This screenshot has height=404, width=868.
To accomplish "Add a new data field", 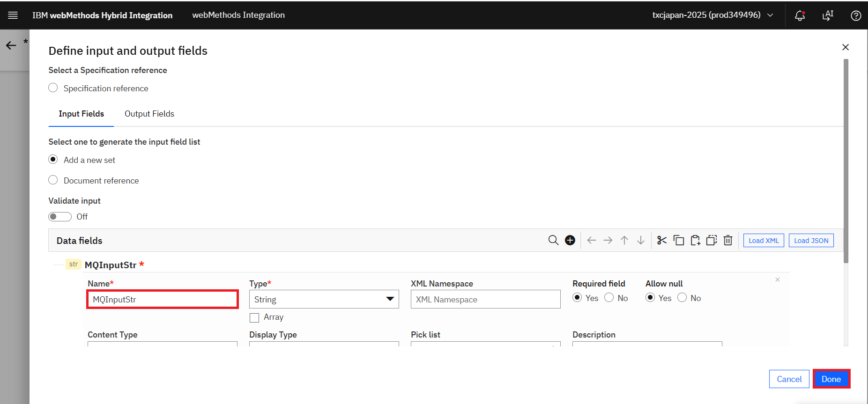I will coord(570,240).
